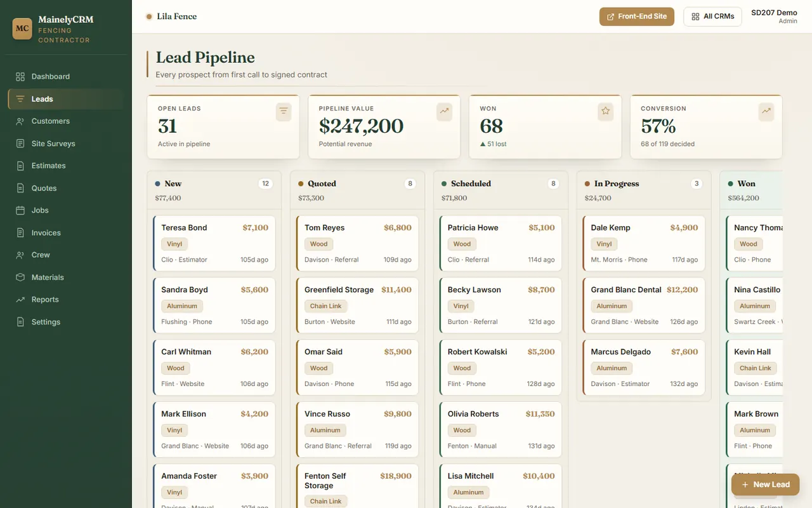Open the Sandra Boyd lead card
812x508 pixels.
[x=214, y=305]
